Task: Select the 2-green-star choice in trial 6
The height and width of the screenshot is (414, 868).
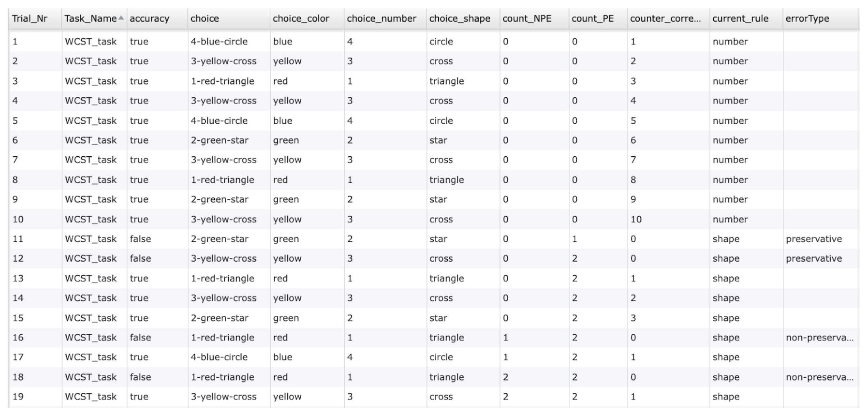Action: pos(219,140)
